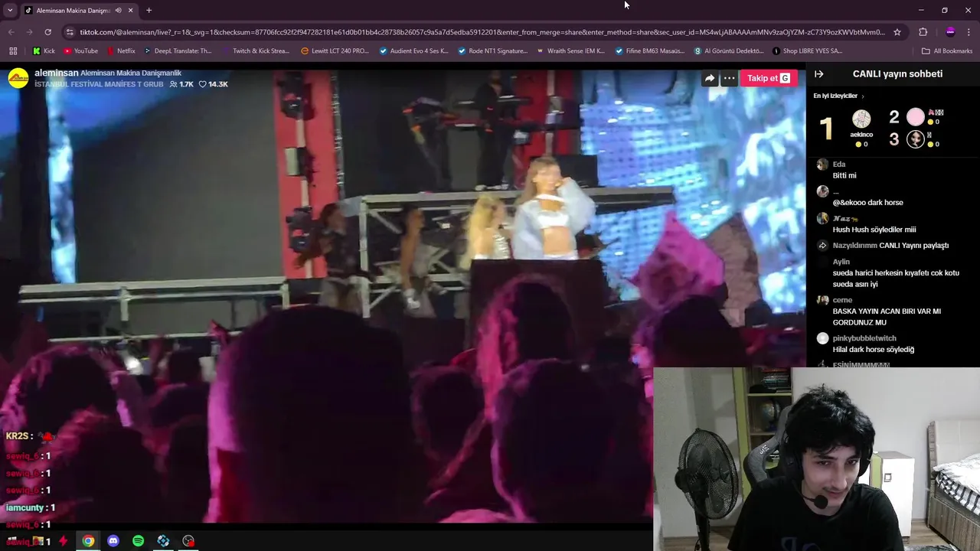Screen dimensions: 980x551
Task: Collapse the live chat panel arrow
Action: click(x=818, y=74)
